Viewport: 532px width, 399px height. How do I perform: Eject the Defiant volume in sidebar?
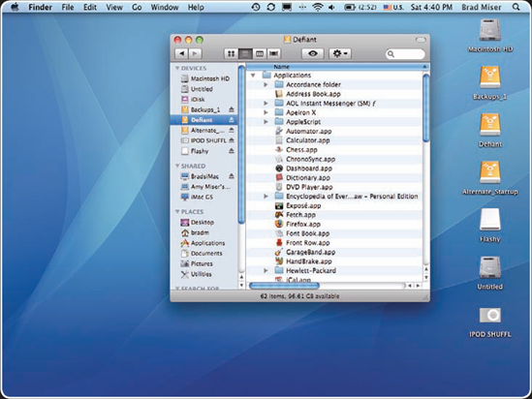coord(232,120)
